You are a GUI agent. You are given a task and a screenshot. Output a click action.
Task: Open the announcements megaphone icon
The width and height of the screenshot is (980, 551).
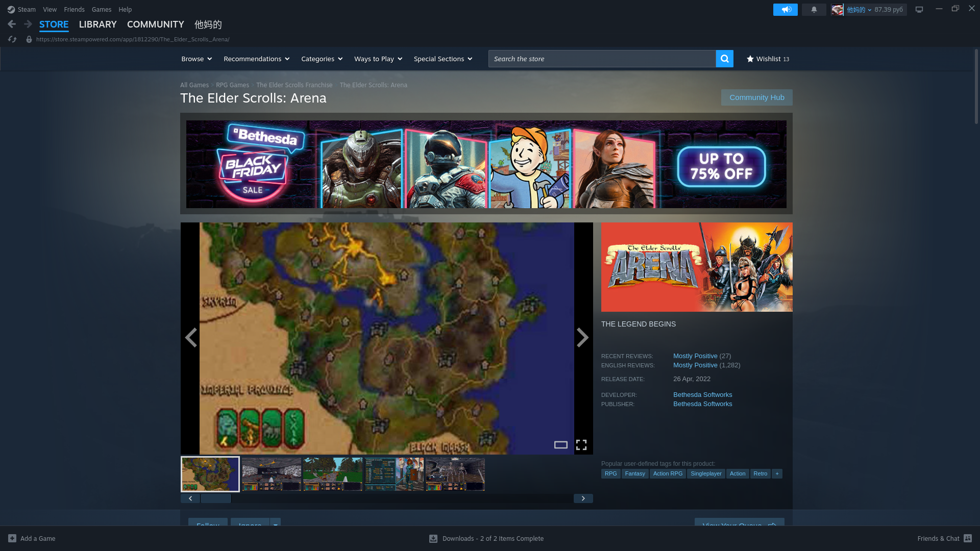[785, 10]
